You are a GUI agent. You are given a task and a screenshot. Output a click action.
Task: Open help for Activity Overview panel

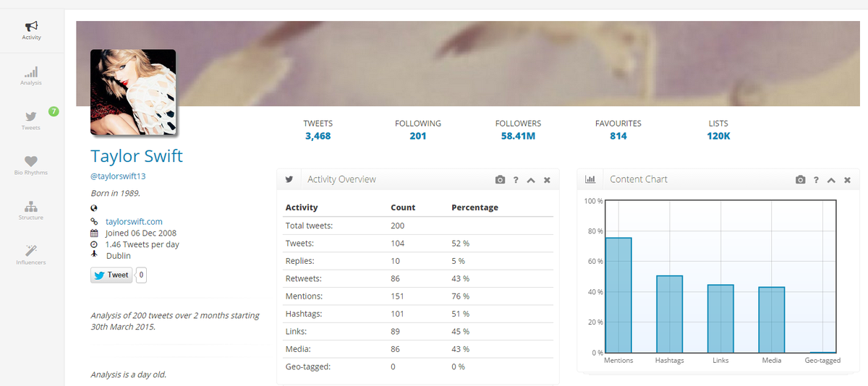click(516, 180)
